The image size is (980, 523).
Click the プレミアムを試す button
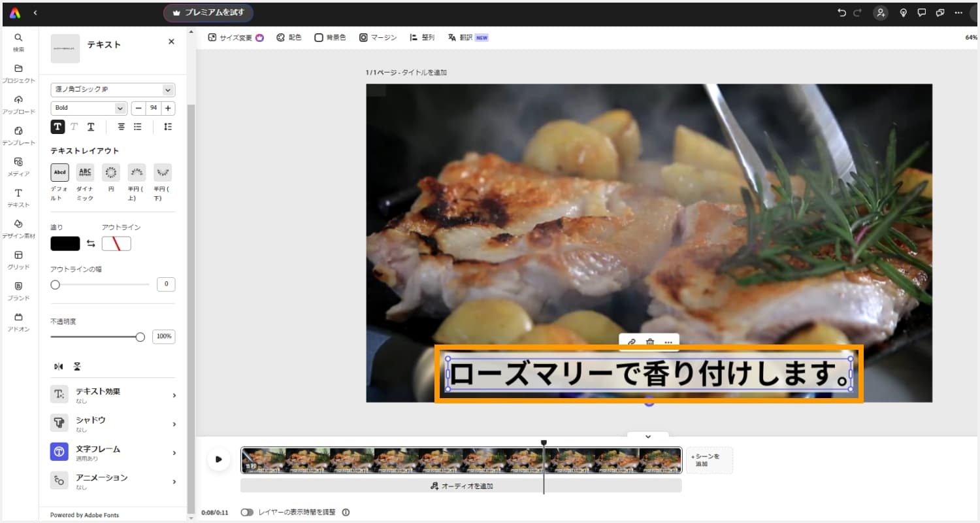[208, 12]
